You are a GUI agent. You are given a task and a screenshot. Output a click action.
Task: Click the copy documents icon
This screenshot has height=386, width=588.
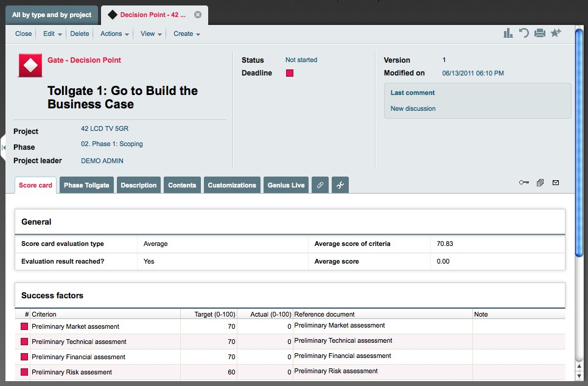[540, 183]
